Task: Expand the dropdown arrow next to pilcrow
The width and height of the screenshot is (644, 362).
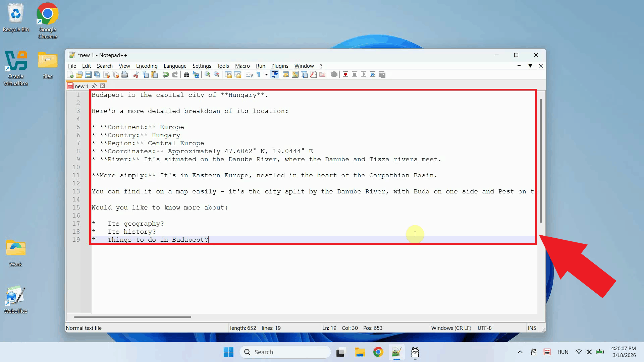Action: [266, 74]
